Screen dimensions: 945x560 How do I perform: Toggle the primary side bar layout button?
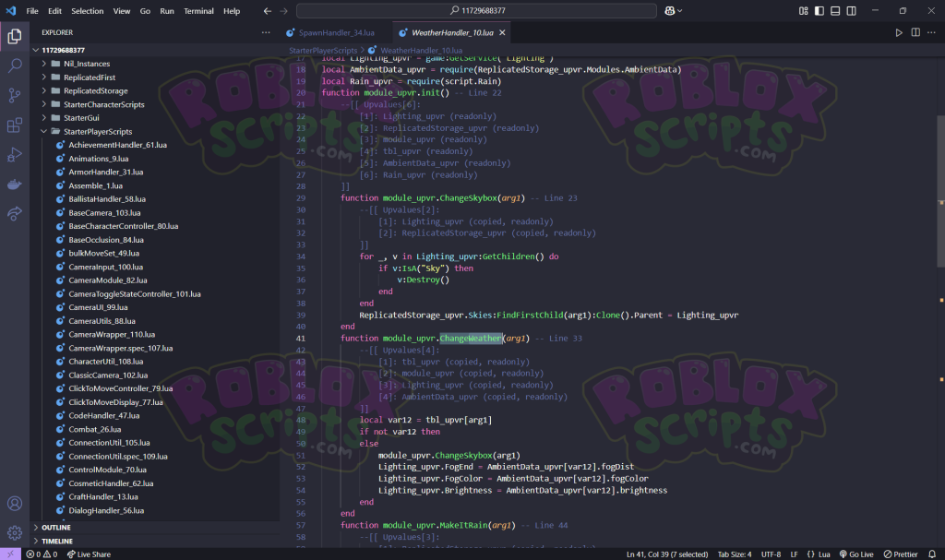(819, 11)
